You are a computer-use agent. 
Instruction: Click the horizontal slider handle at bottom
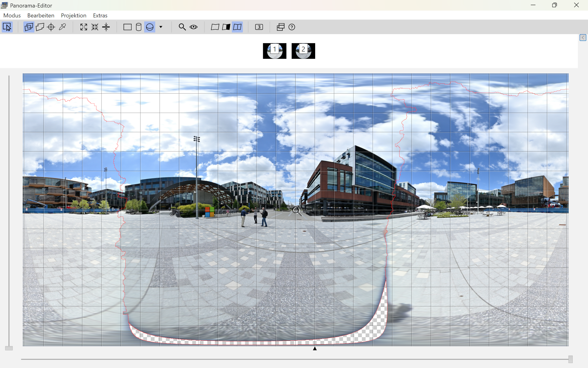[570, 359]
